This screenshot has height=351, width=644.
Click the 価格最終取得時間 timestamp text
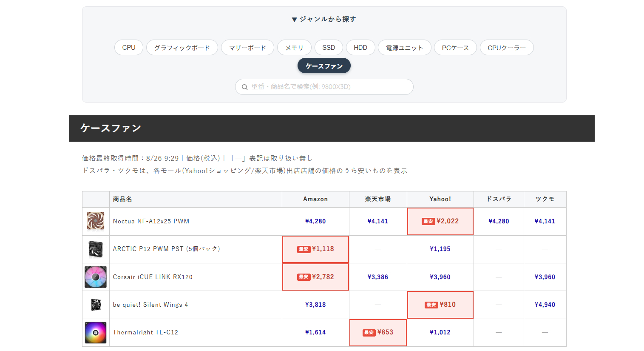click(x=130, y=158)
